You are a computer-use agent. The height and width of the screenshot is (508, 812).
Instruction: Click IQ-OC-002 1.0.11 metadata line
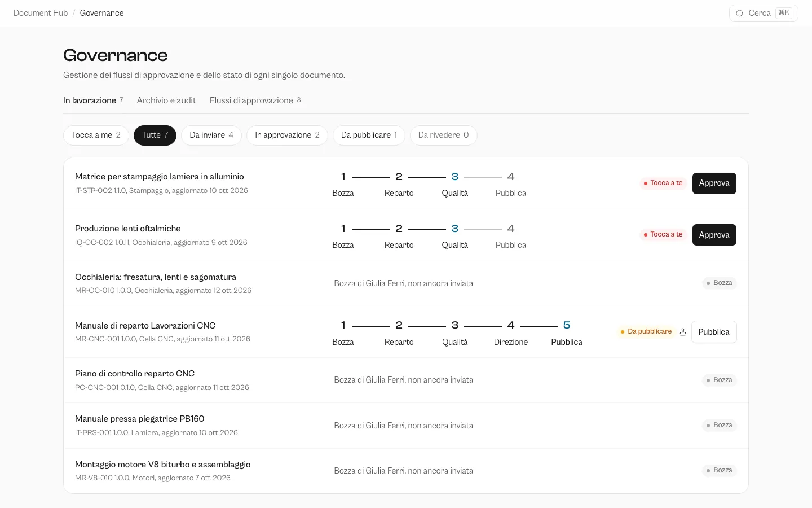point(161,243)
